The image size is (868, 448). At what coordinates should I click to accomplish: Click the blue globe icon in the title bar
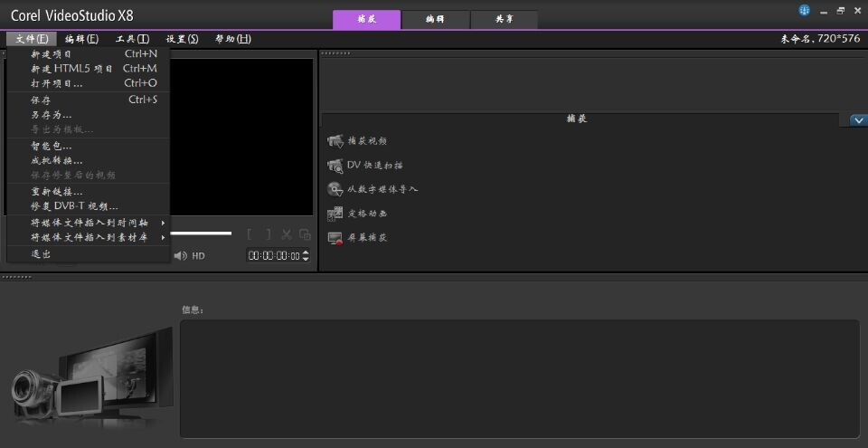804,10
